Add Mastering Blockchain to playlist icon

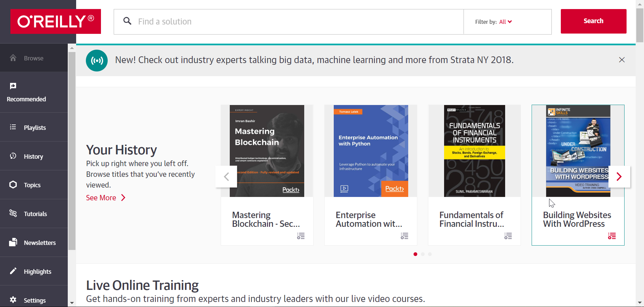coord(301,236)
